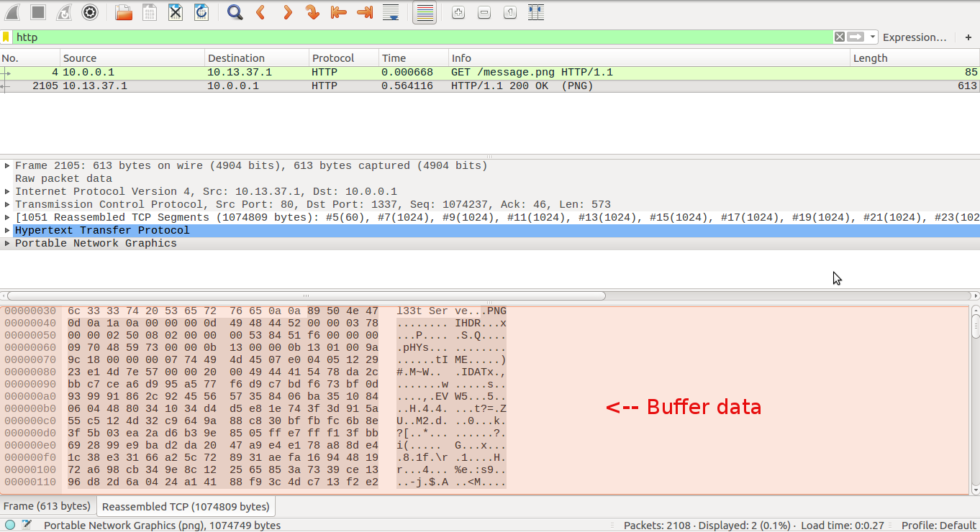Click Profile: Default in status bar
Screen dimensions: 980x532
938,526
